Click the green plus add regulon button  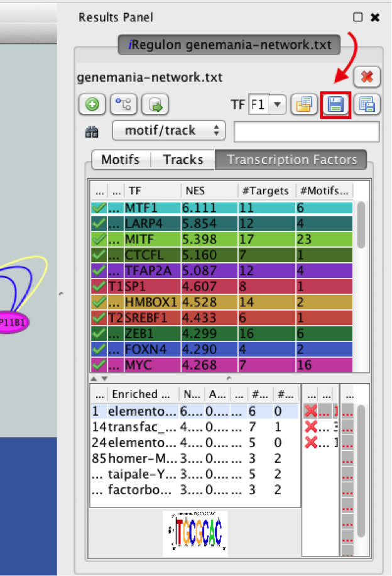point(92,105)
